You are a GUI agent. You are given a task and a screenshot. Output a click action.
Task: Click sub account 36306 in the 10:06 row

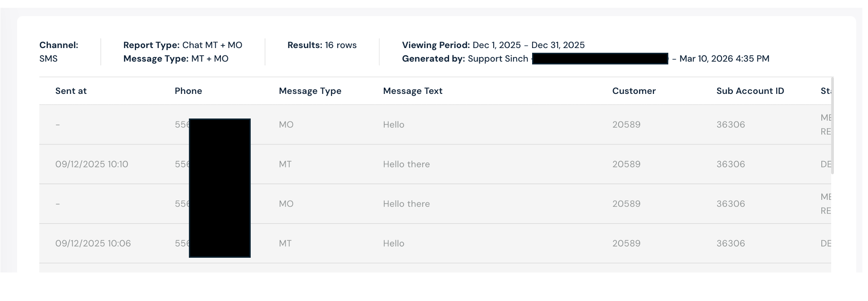731,243
